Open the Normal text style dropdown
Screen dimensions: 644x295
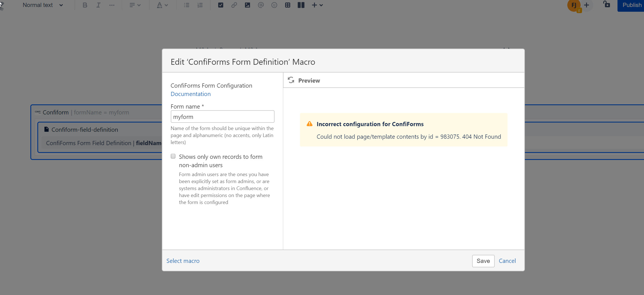pyautogui.click(x=42, y=5)
